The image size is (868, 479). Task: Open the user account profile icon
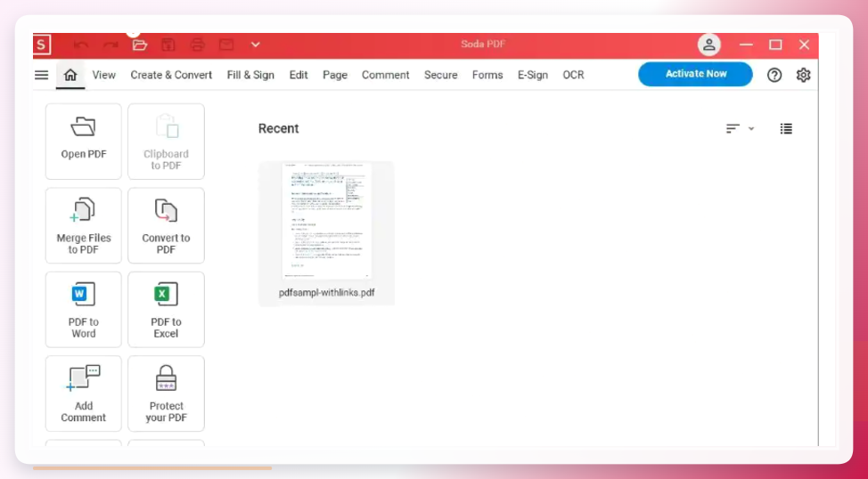tap(709, 45)
